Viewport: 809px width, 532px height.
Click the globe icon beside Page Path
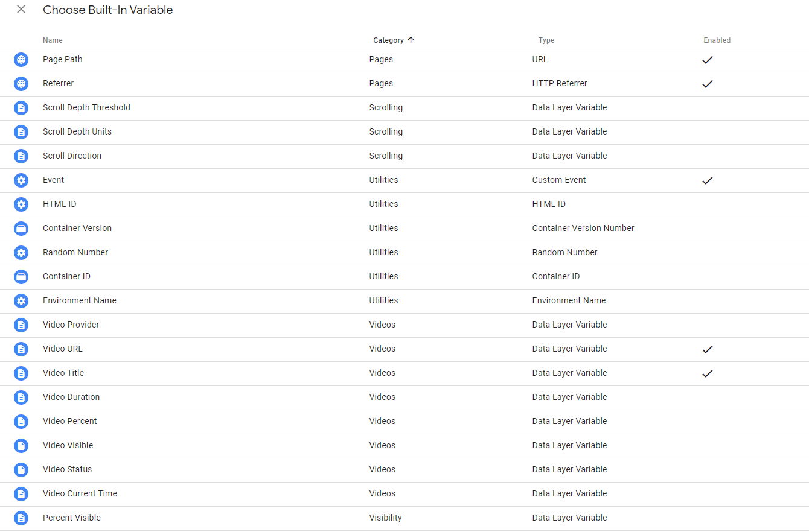pos(21,60)
